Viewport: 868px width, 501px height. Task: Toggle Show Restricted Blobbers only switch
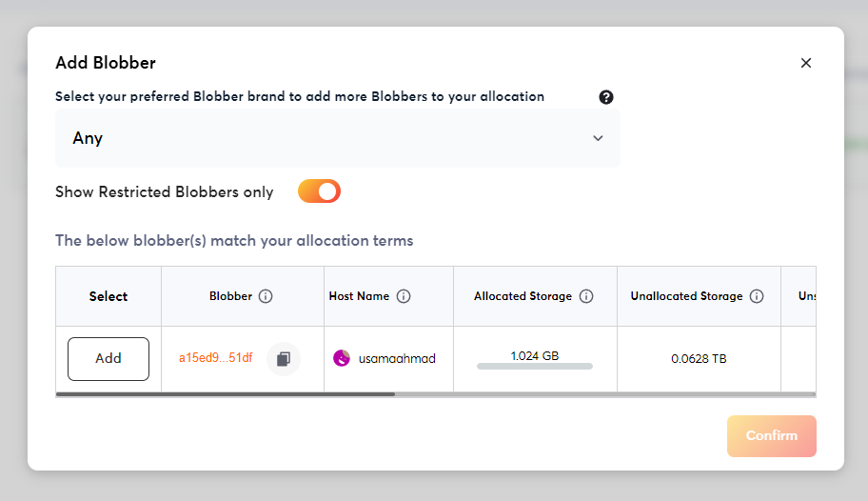[320, 191]
